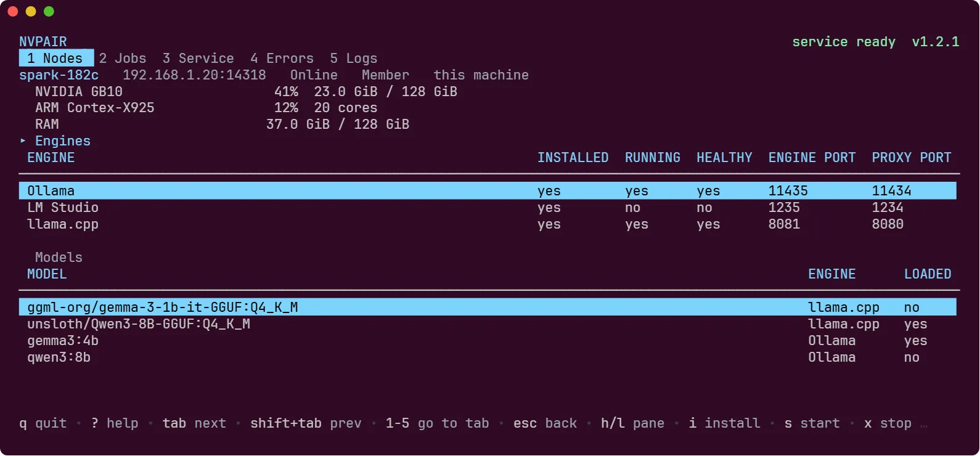Screen dimensions: 980x456
Task: Select the gemma3:4b model
Action: (488, 340)
